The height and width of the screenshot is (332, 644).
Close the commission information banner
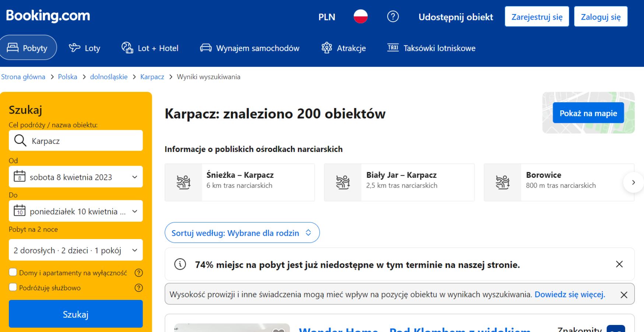(x=624, y=295)
